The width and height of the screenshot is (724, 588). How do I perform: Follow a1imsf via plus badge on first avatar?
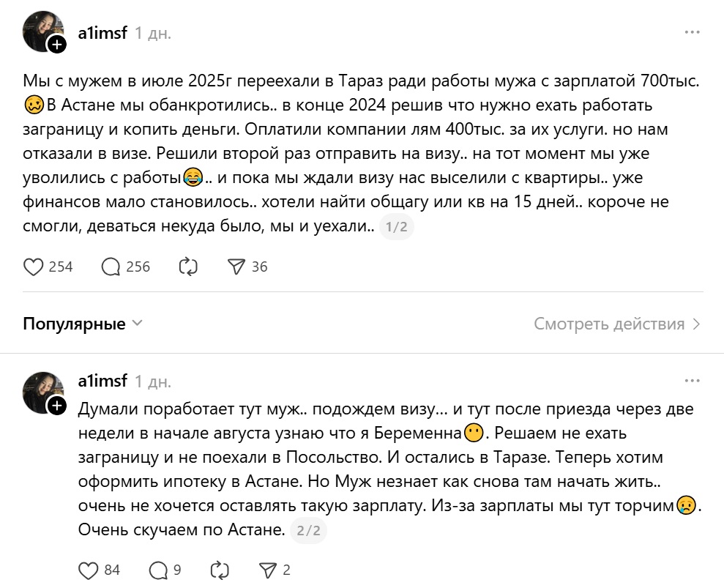(x=57, y=45)
